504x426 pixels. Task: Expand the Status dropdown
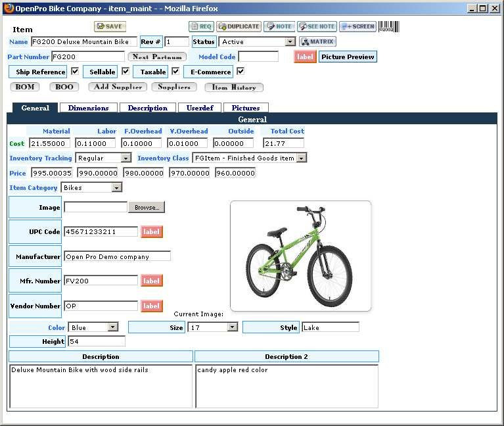(x=290, y=42)
